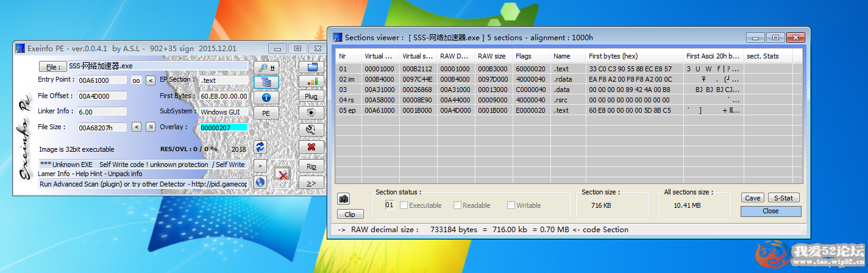Click the SubSystem field Windows GUI

[224, 112]
